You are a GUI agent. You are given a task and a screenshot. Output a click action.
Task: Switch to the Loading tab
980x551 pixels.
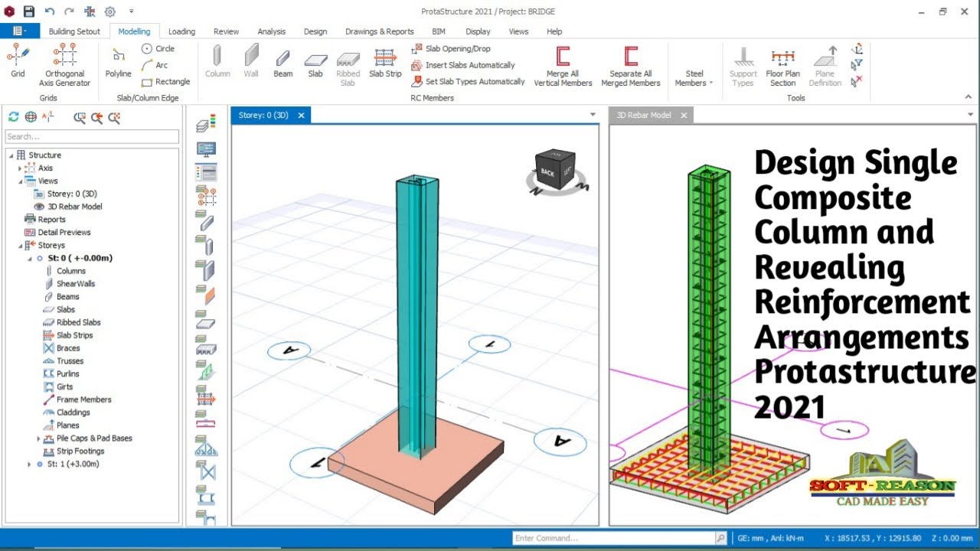click(x=181, y=31)
